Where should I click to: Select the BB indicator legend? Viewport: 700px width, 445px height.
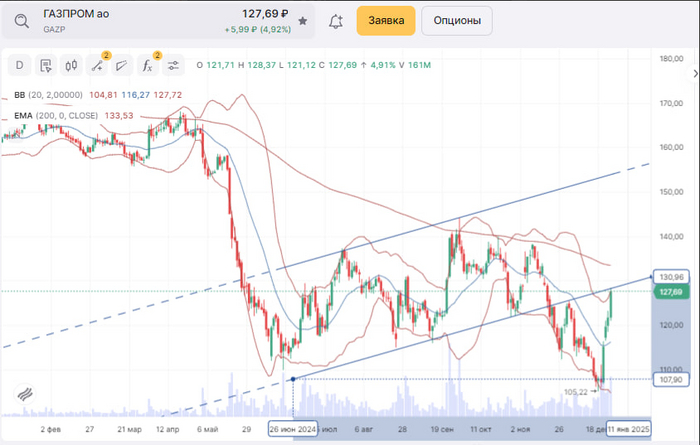19,95
